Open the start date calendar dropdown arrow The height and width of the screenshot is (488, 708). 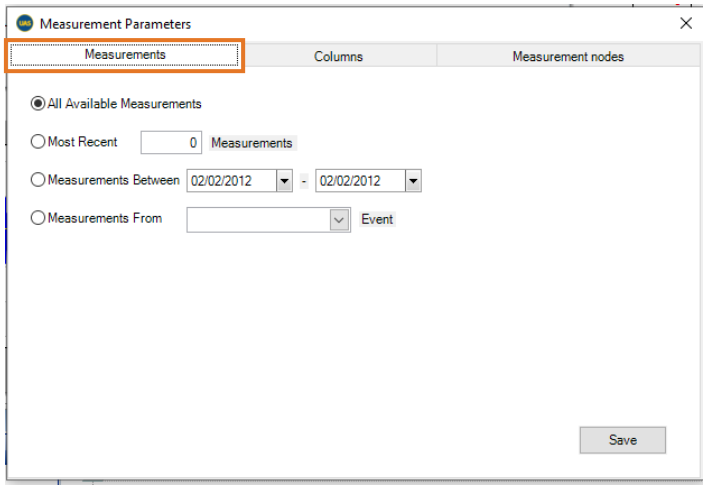point(284,181)
